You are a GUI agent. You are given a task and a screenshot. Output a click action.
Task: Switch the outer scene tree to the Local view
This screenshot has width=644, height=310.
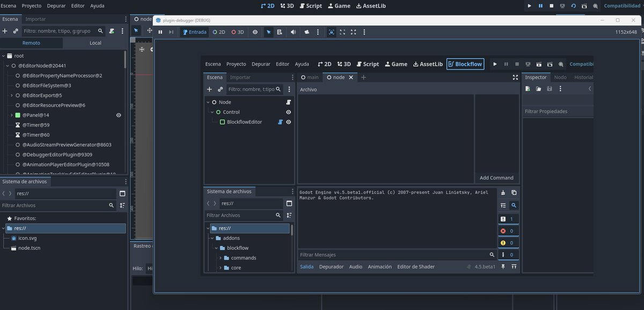tap(96, 43)
